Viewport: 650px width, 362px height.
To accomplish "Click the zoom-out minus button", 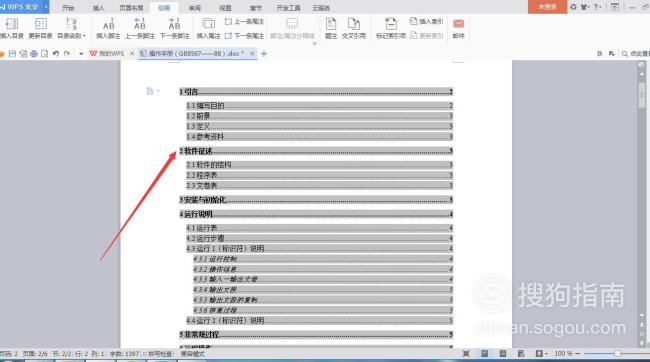I will point(578,354).
